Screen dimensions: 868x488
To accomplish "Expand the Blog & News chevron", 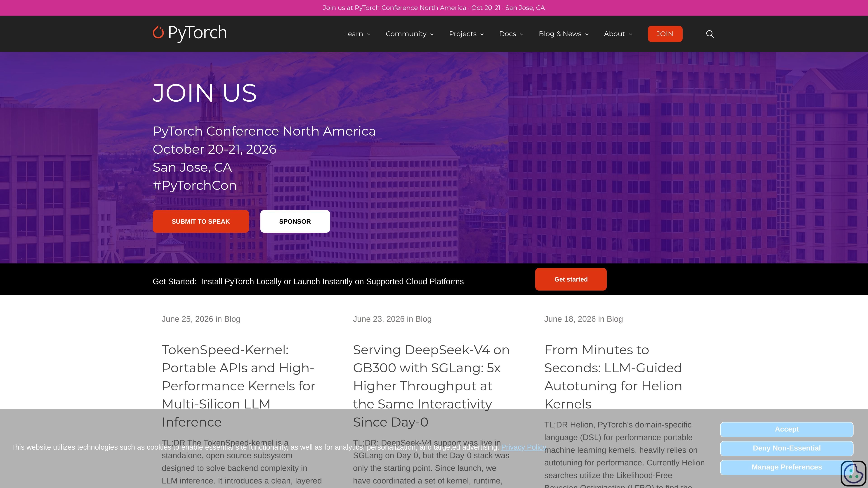I will [587, 34].
